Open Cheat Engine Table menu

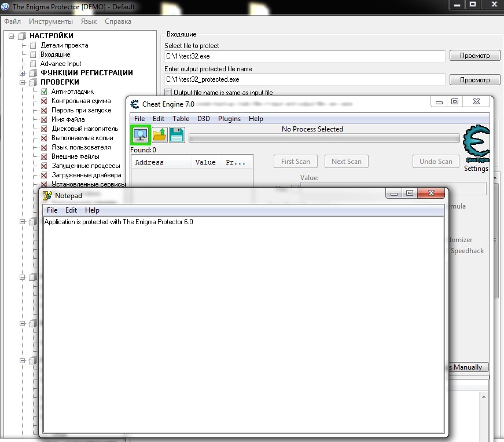[181, 119]
